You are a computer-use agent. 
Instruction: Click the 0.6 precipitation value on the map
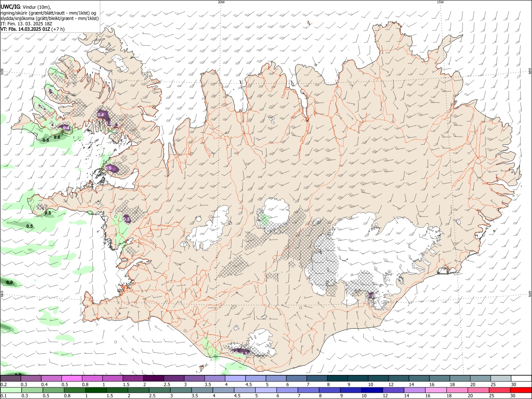[57, 137]
